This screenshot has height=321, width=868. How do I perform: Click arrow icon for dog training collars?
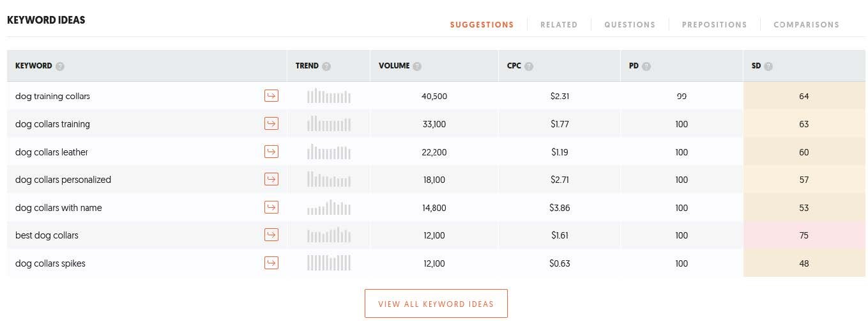click(271, 96)
